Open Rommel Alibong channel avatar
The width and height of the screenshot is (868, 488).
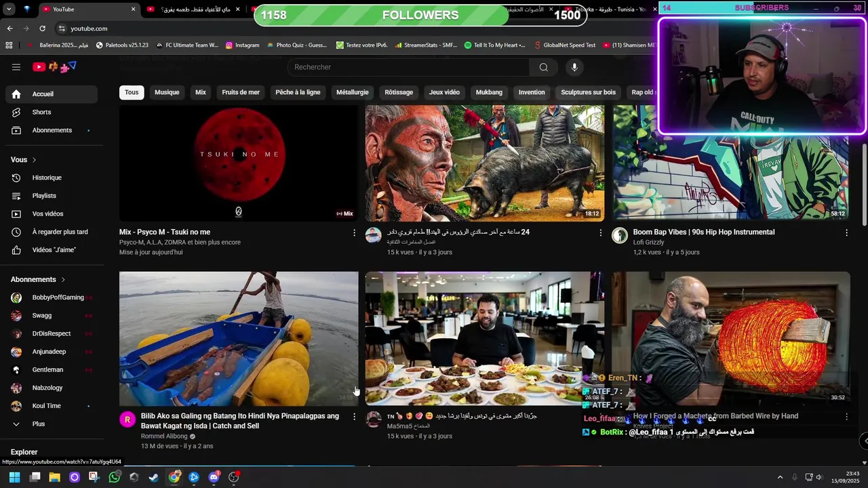(127, 420)
